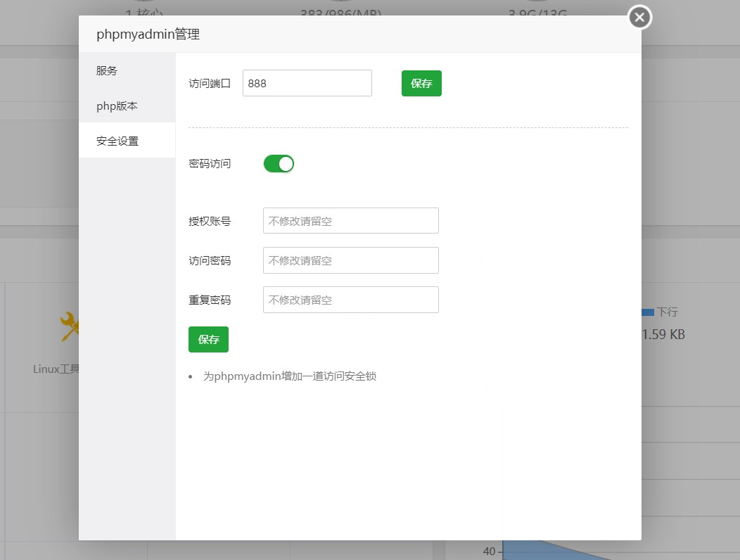Click the Linux工具 label behind the dialog
This screenshot has width=740, height=560.
pyautogui.click(x=56, y=369)
